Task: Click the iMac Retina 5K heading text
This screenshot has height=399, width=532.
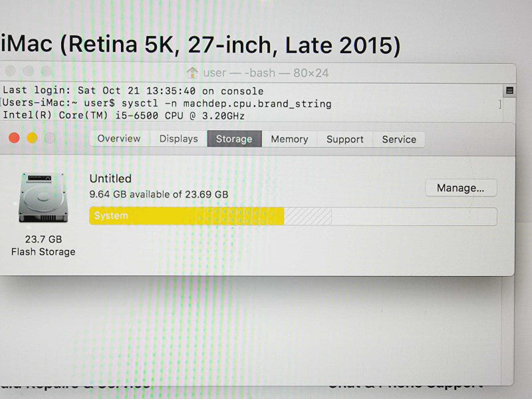Action: pos(201,45)
